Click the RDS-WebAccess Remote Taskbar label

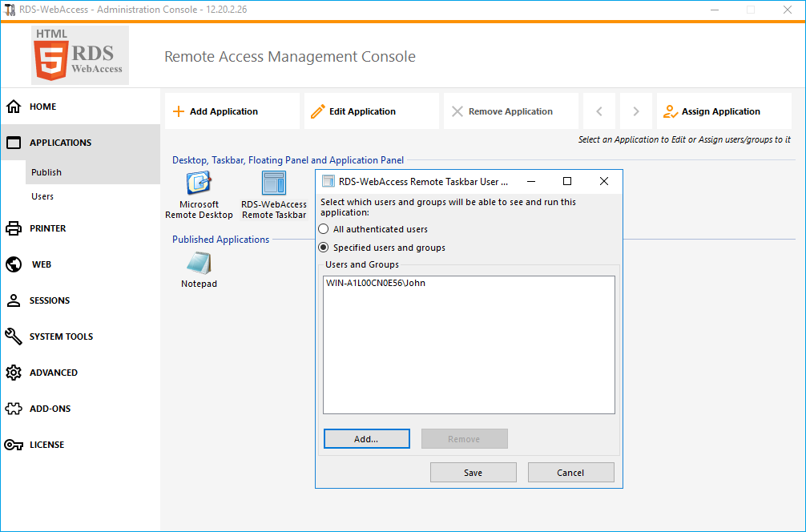274,210
